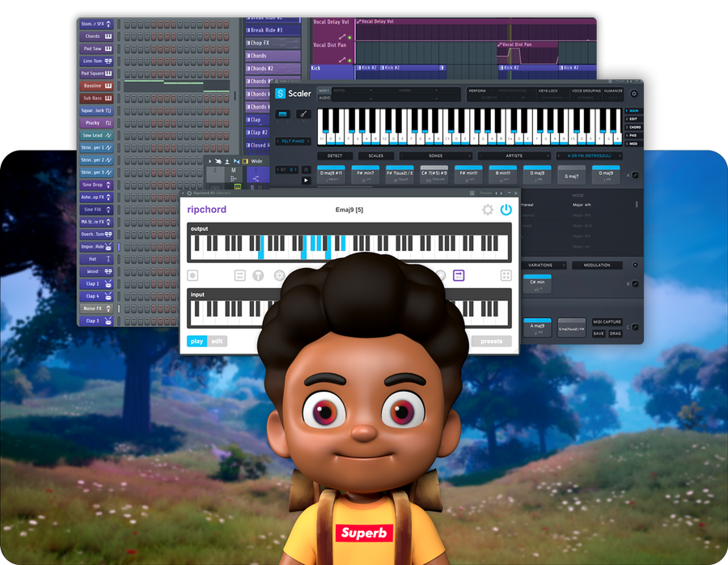Toggle ripchord to play mode
The image size is (728, 565).
coord(197,341)
